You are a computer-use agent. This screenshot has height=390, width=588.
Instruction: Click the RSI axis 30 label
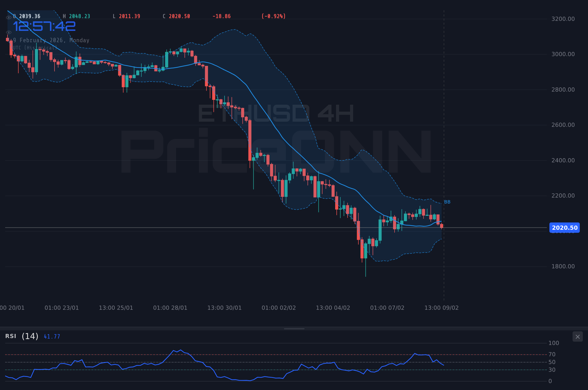[x=552, y=370]
